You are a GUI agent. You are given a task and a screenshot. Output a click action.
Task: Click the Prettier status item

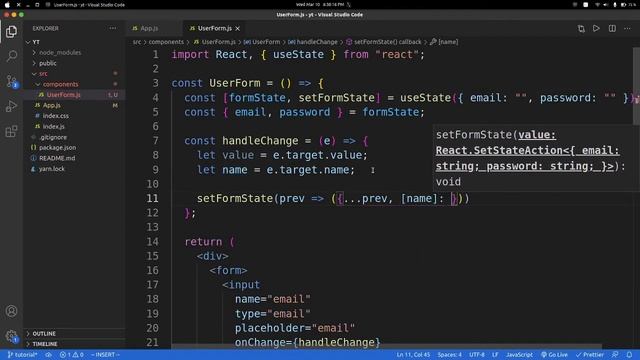tap(589, 355)
